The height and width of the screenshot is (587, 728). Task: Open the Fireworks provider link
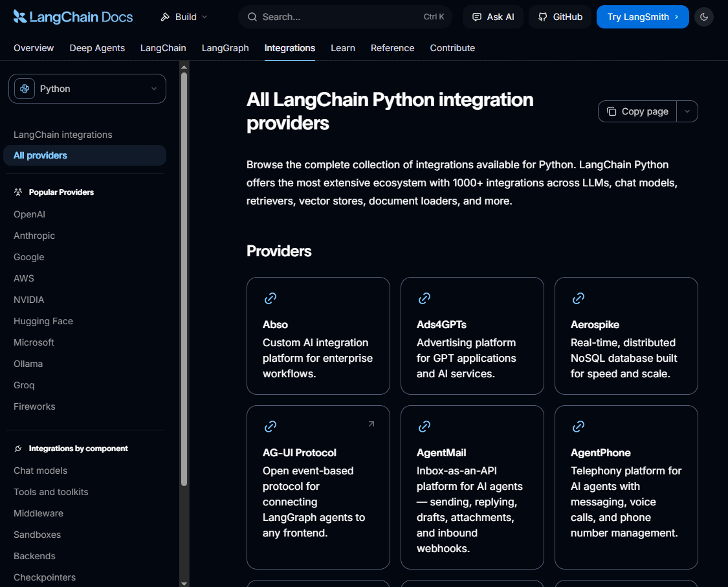(x=34, y=407)
